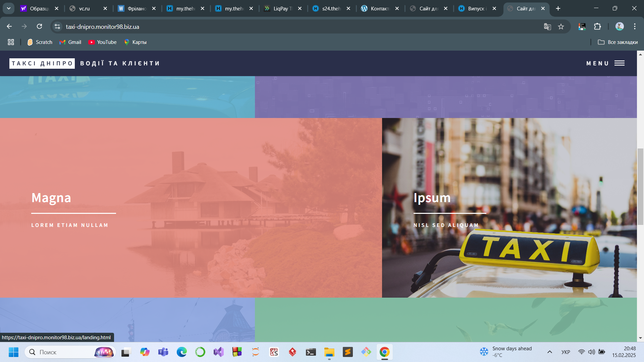644x362 pixels.
Task: Click the Google Translate icon in address bar
Action: pyautogui.click(x=547, y=26)
